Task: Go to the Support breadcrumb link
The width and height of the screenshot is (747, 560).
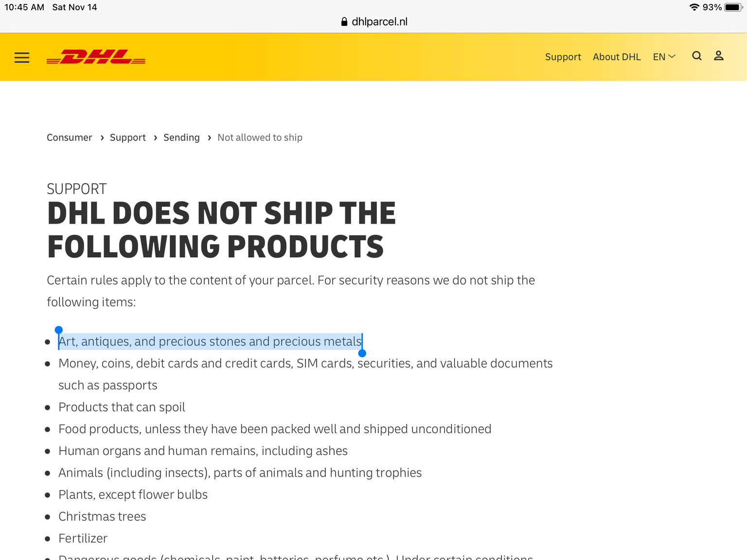Action: click(x=128, y=138)
